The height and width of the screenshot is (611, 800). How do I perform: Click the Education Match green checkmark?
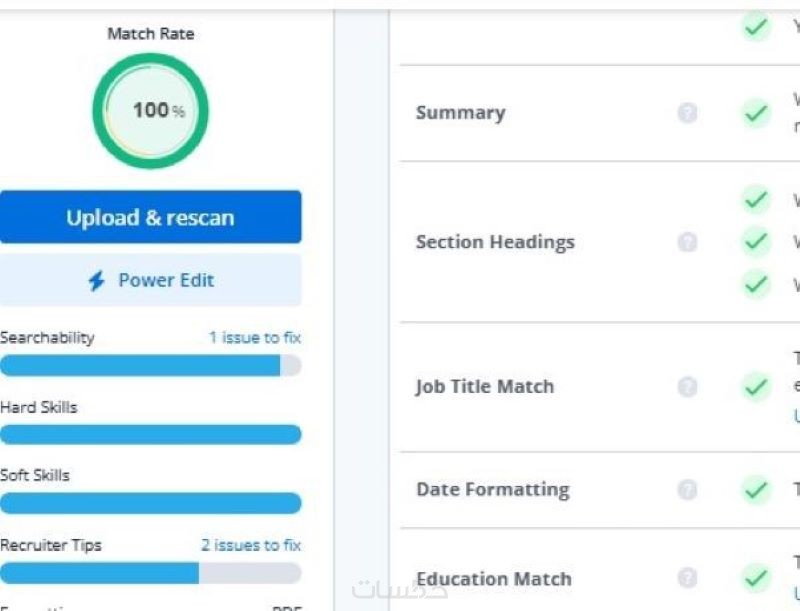(x=756, y=578)
